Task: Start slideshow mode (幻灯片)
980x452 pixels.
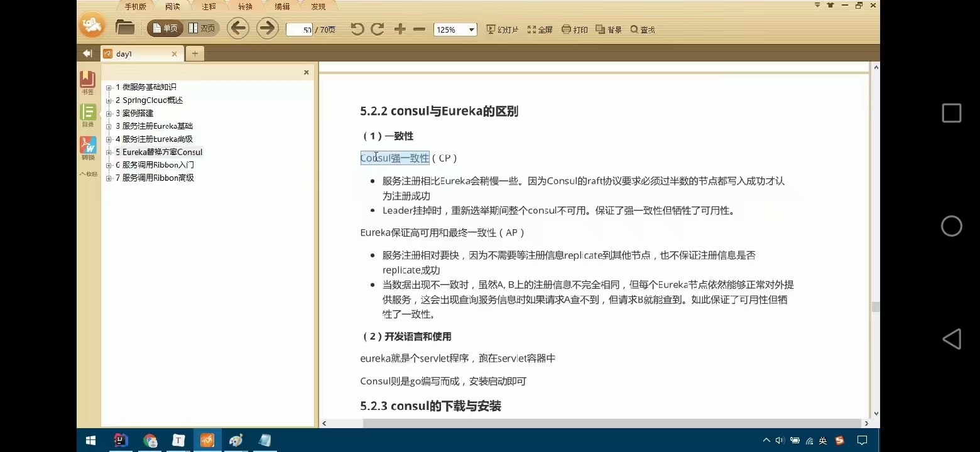Action: point(502,30)
